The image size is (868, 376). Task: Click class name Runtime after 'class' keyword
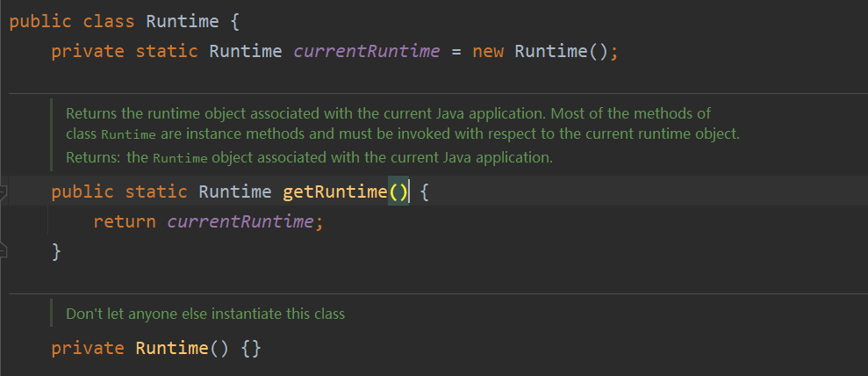(x=183, y=22)
